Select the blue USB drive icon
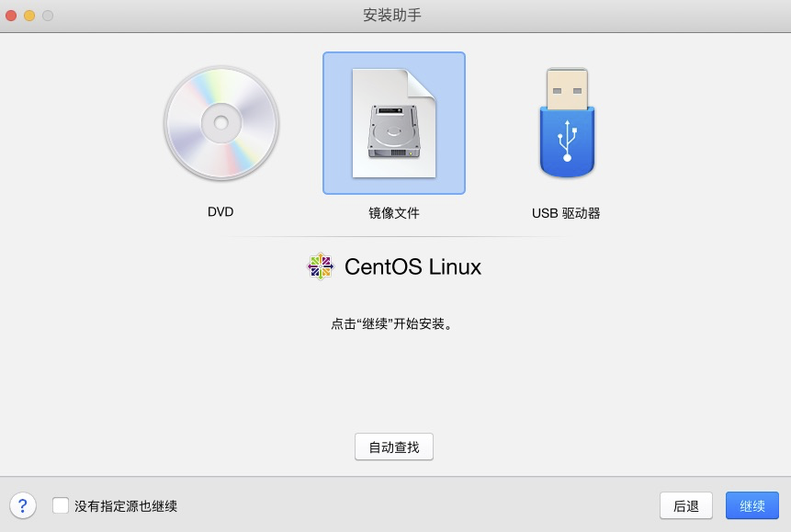This screenshot has height=532, width=791. (567, 122)
